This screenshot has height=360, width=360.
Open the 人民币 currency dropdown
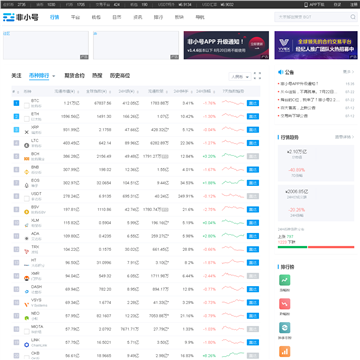coord(239,77)
